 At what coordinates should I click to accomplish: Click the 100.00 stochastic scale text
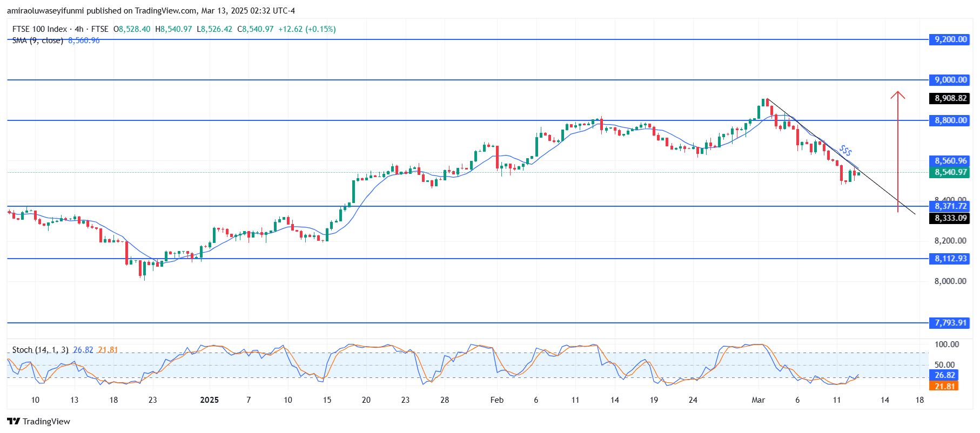[947, 344]
